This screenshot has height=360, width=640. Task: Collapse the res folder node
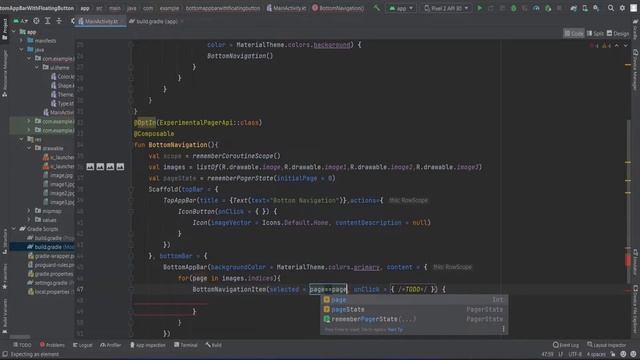(x=21, y=140)
